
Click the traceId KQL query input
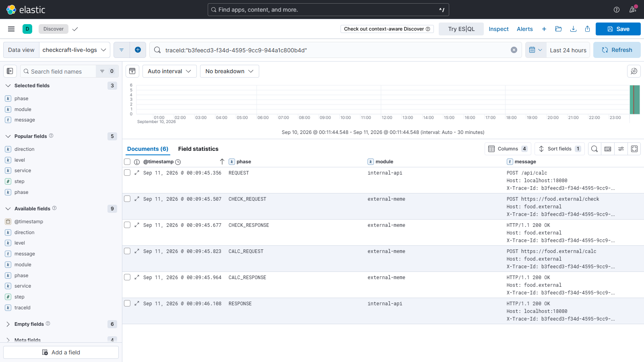(x=336, y=50)
